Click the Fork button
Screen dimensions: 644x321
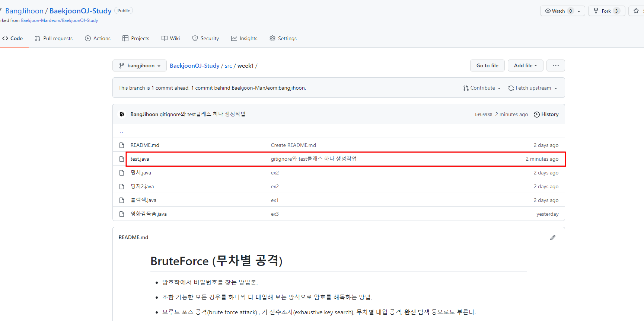point(607,11)
